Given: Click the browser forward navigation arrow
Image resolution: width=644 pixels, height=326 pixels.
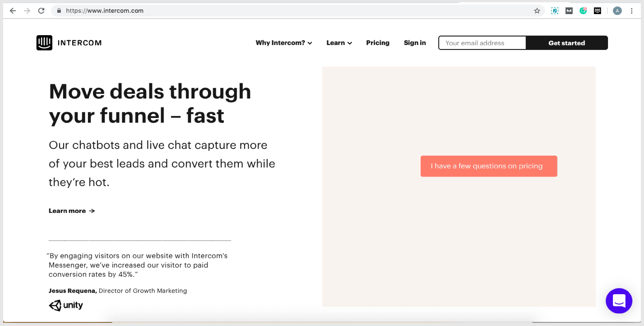Looking at the screenshot, I should pyautogui.click(x=27, y=10).
